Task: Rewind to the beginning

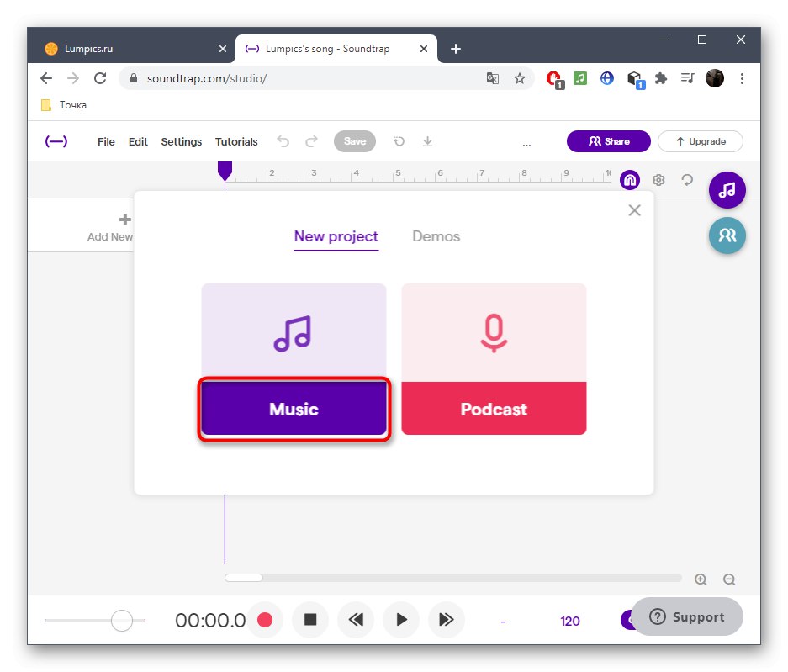Action: (x=356, y=620)
